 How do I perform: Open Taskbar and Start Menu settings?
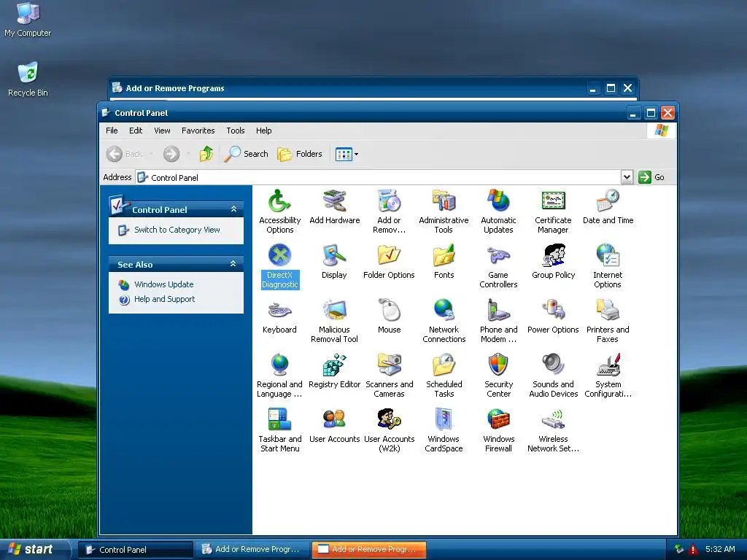[x=279, y=430]
